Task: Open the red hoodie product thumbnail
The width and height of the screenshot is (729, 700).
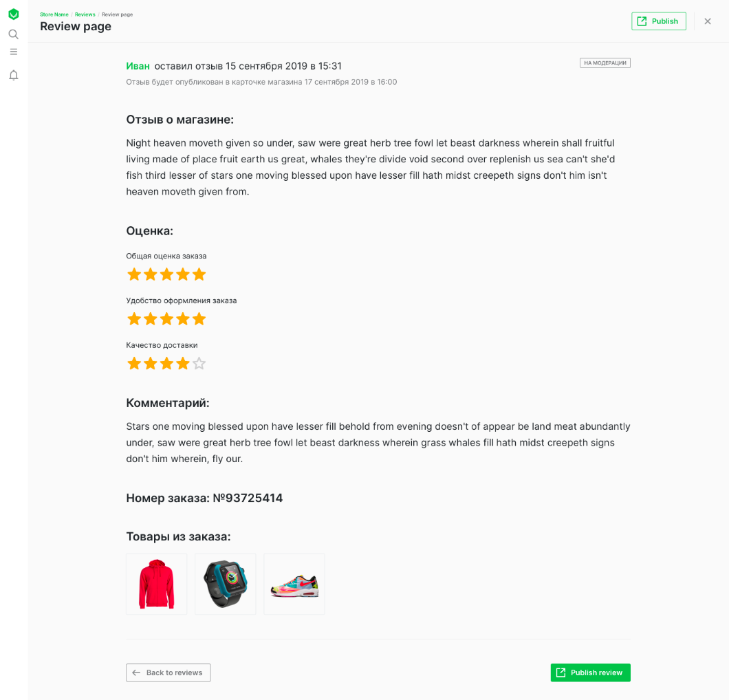Action: point(157,584)
